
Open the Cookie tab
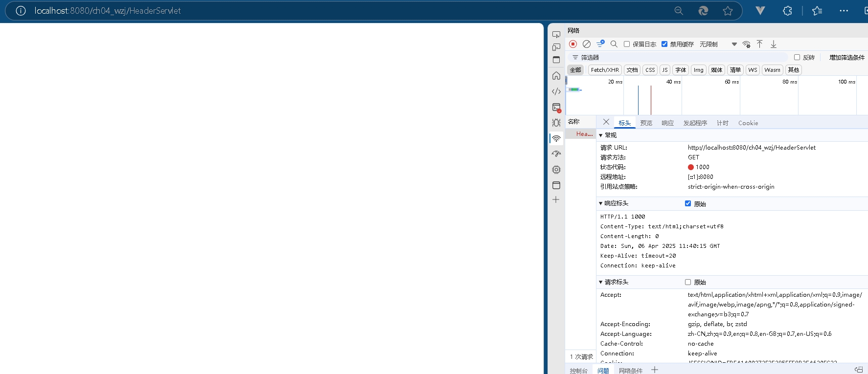coord(748,123)
